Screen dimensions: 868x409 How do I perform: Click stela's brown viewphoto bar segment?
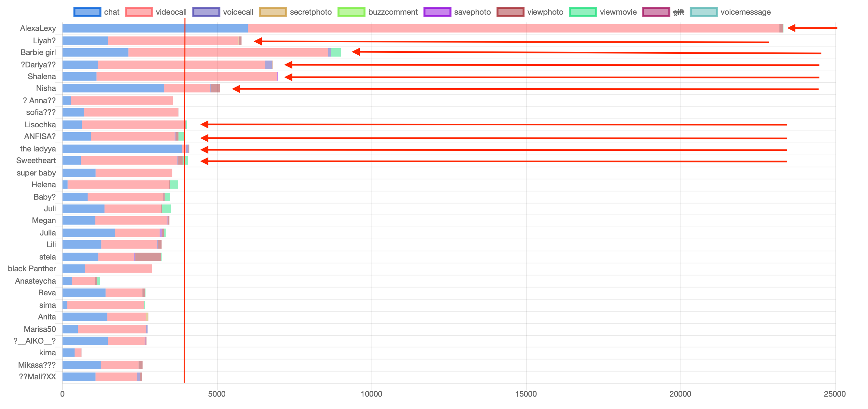pyautogui.click(x=148, y=257)
